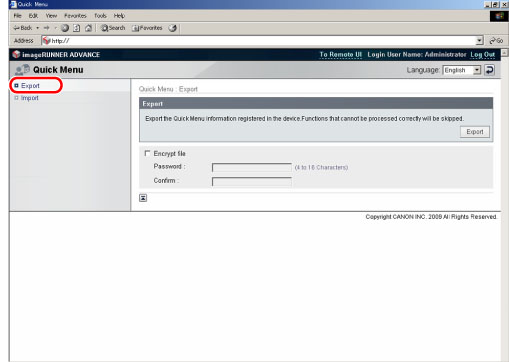Viewport: 509px width, 362px height.
Task: Open the Help menu
Action: click(x=119, y=16)
